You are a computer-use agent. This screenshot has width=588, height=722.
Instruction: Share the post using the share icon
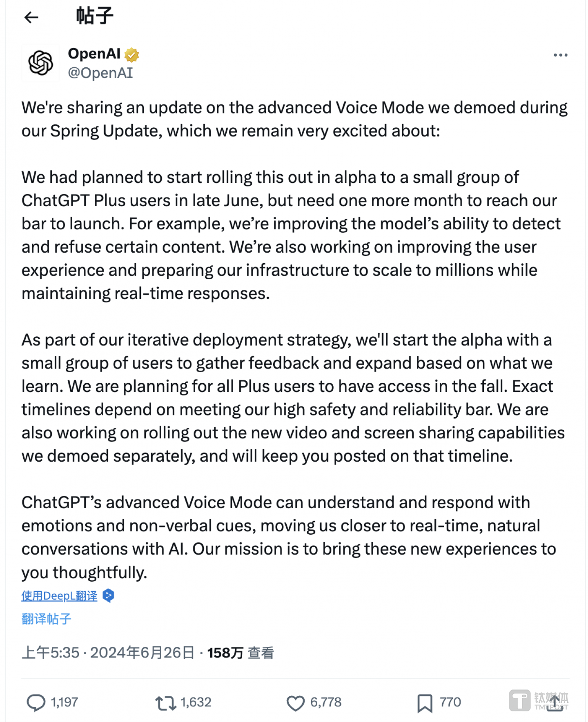(555, 703)
